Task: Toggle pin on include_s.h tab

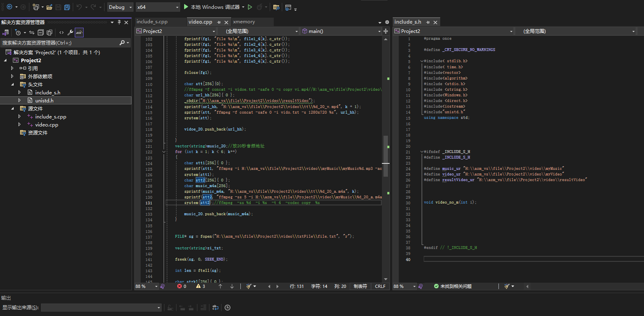Action: (428, 22)
